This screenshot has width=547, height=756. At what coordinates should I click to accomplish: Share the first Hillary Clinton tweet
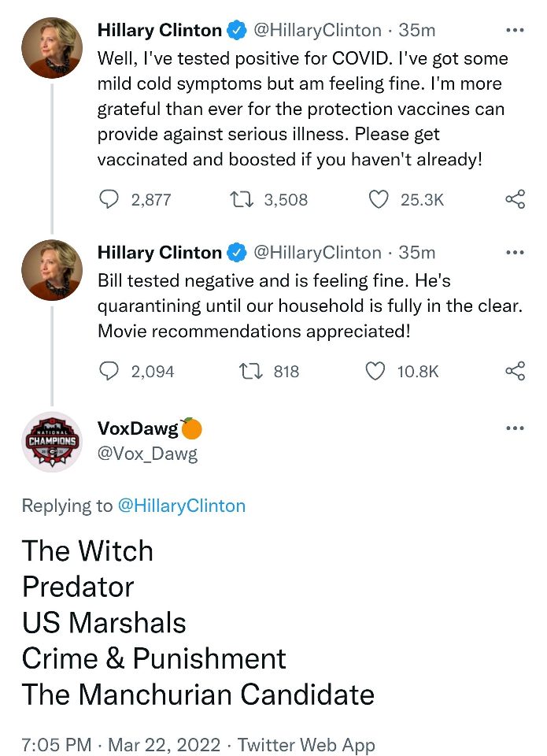point(515,200)
